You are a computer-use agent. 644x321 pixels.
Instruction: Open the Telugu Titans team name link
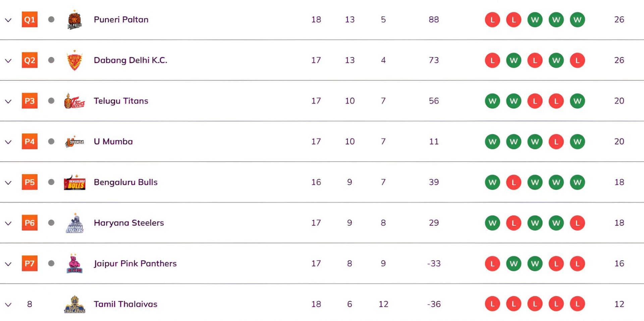tap(121, 101)
